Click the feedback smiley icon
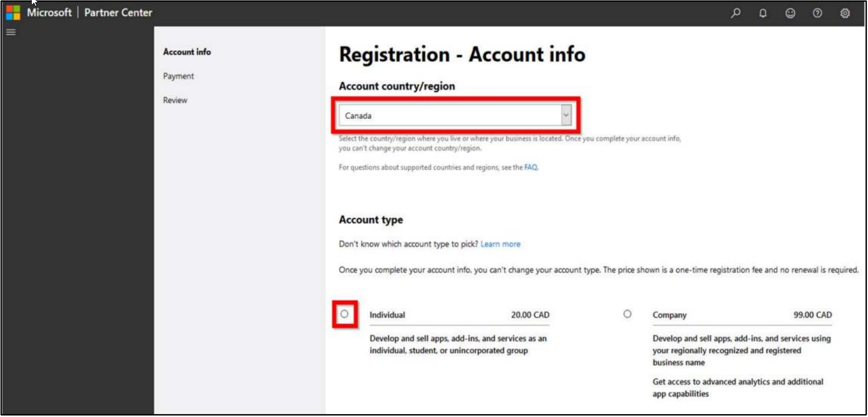This screenshot has height=417, width=868. click(790, 13)
